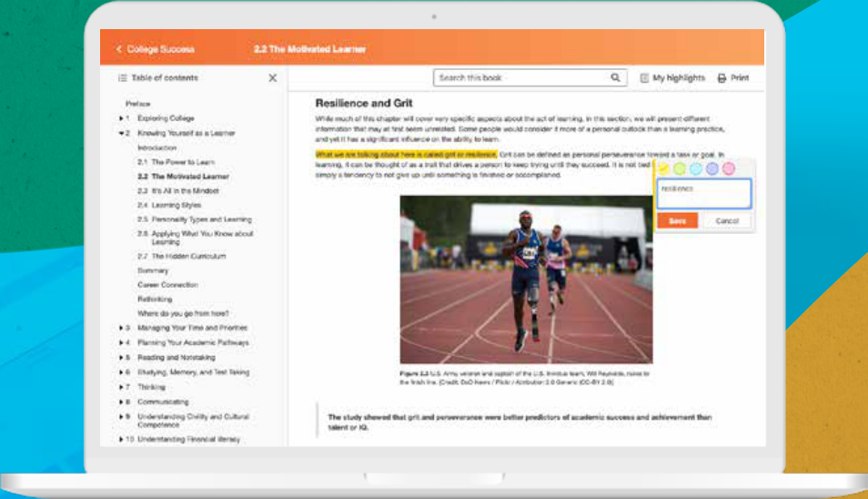Click the table of contents list icon

point(122,78)
